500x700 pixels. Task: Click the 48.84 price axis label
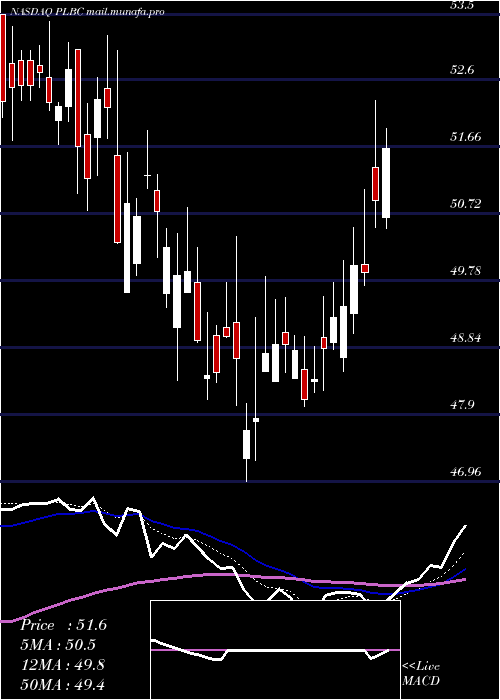pos(465,338)
